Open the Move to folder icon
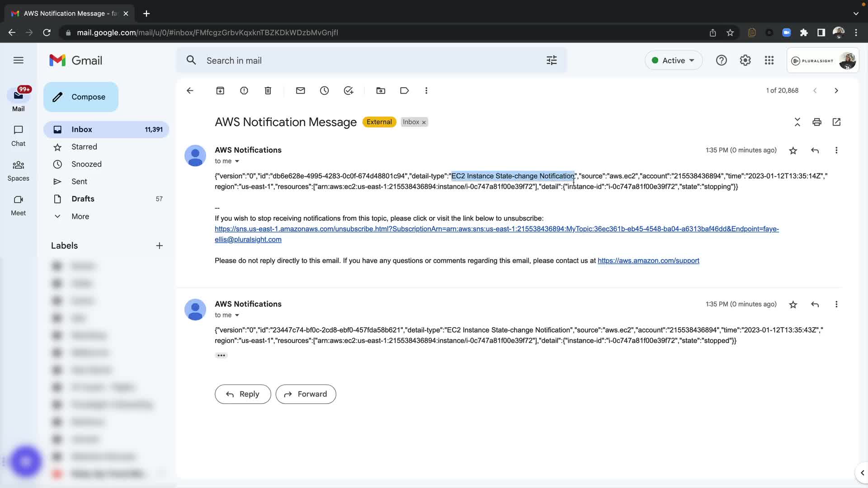This screenshot has width=868, height=488. pyautogui.click(x=381, y=91)
